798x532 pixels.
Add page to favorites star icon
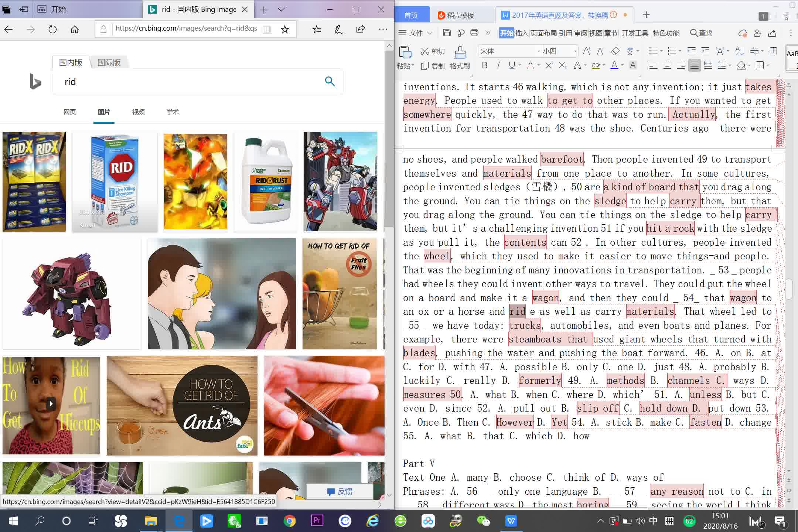[x=284, y=29]
